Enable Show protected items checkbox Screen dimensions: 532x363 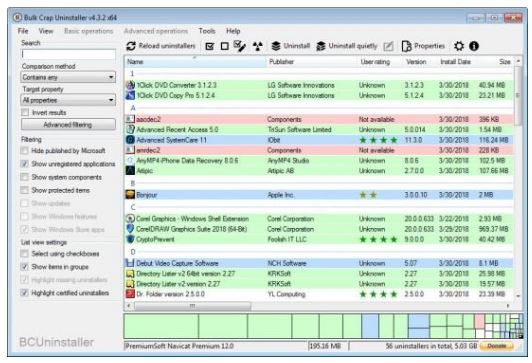(x=24, y=190)
